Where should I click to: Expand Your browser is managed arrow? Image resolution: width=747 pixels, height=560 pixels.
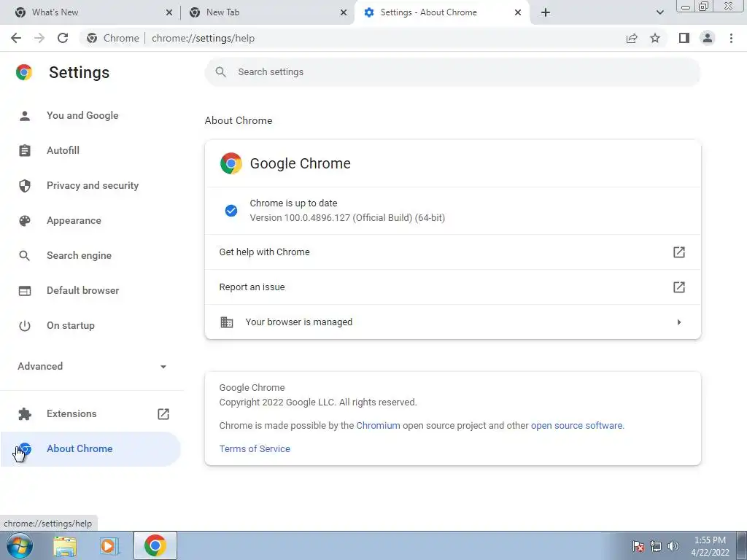(679, 322)
